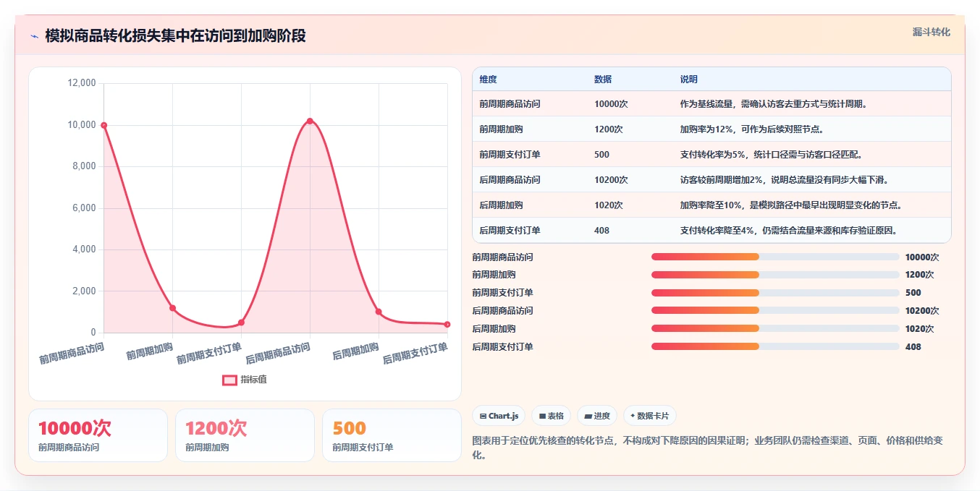Select the 前周期支付订单 table row cell
980x491 pixels.
click(x=510, y=155)
